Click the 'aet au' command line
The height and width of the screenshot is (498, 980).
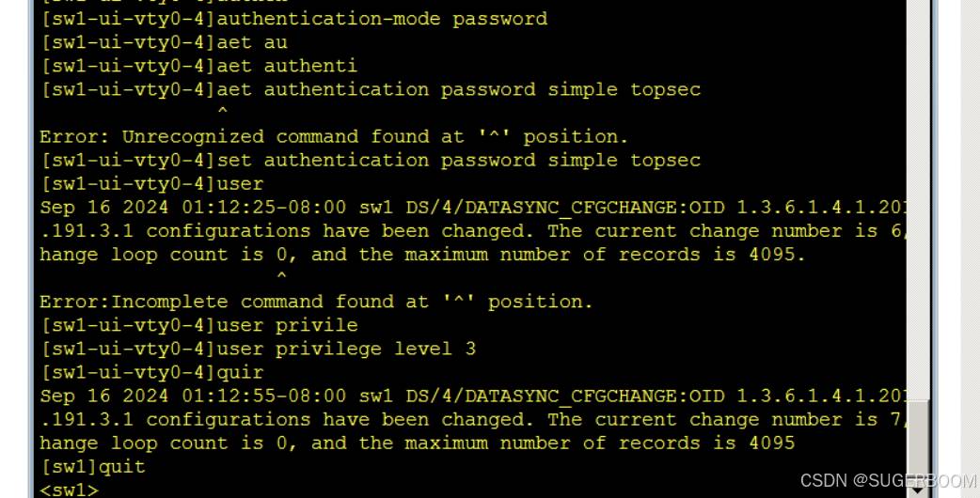coord(165,42)
